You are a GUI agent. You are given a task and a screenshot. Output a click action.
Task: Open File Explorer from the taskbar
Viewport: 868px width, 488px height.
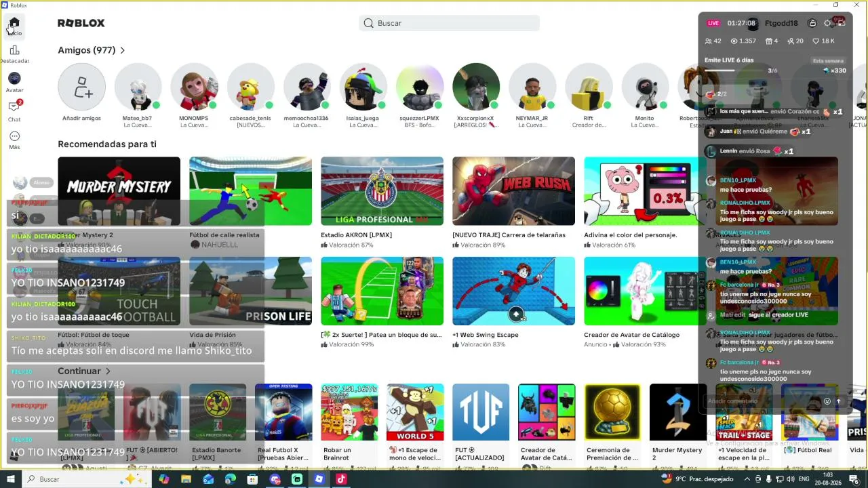186,479
